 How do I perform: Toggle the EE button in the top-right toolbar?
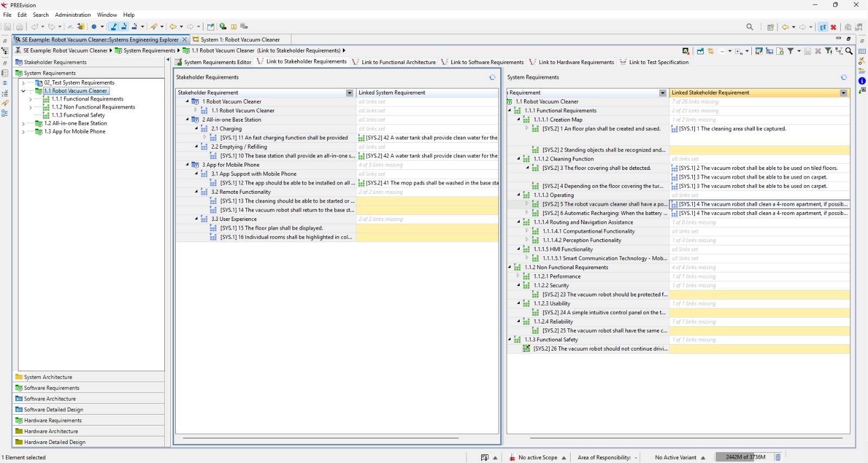pos(823,27)
